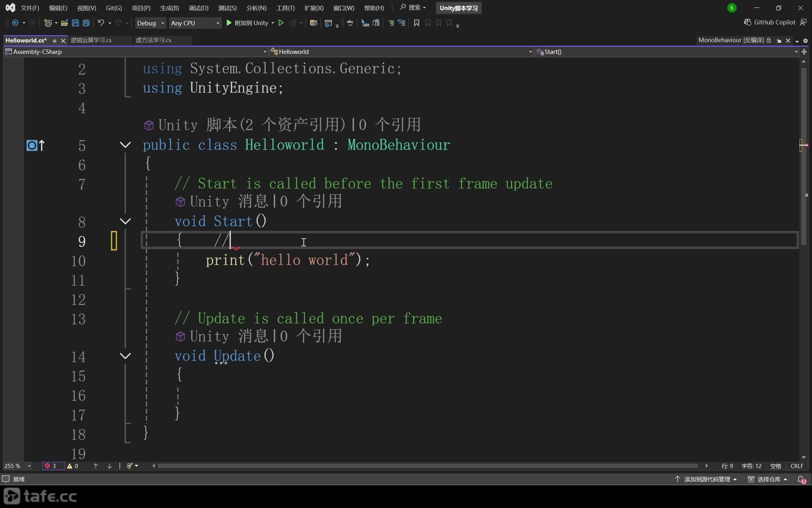This screenshot has height=508, width=812.
Task: Click the Unity 脚本 CodeLens cube icon
Action: click(149, 125)
